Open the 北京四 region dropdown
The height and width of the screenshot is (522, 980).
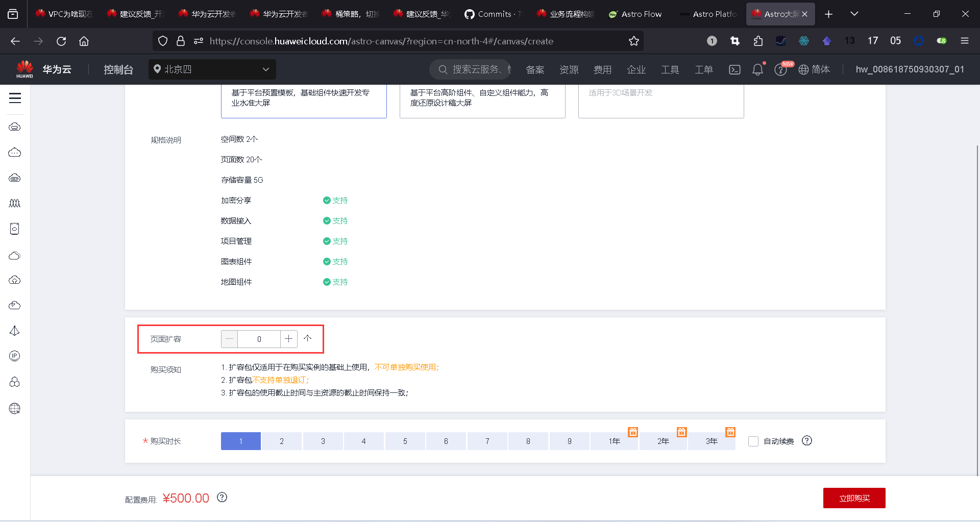point(212,69)
